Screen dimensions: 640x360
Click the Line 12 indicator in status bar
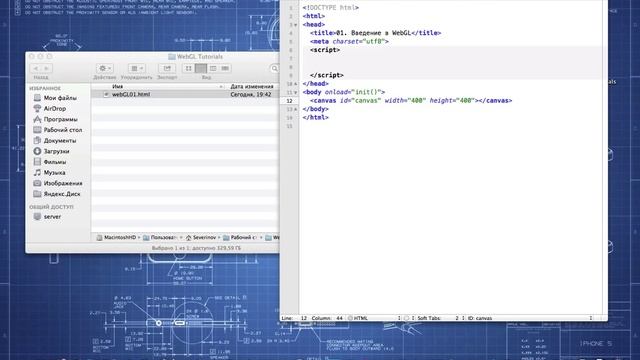click(294, 318)
